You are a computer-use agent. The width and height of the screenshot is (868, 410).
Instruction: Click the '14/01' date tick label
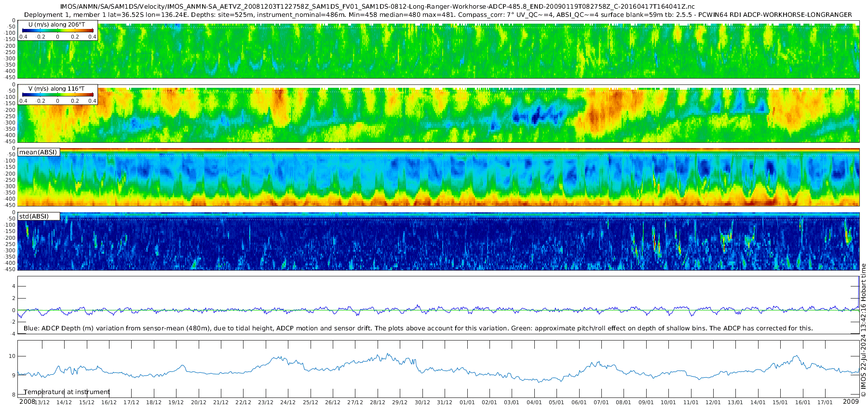pos(758,403)
